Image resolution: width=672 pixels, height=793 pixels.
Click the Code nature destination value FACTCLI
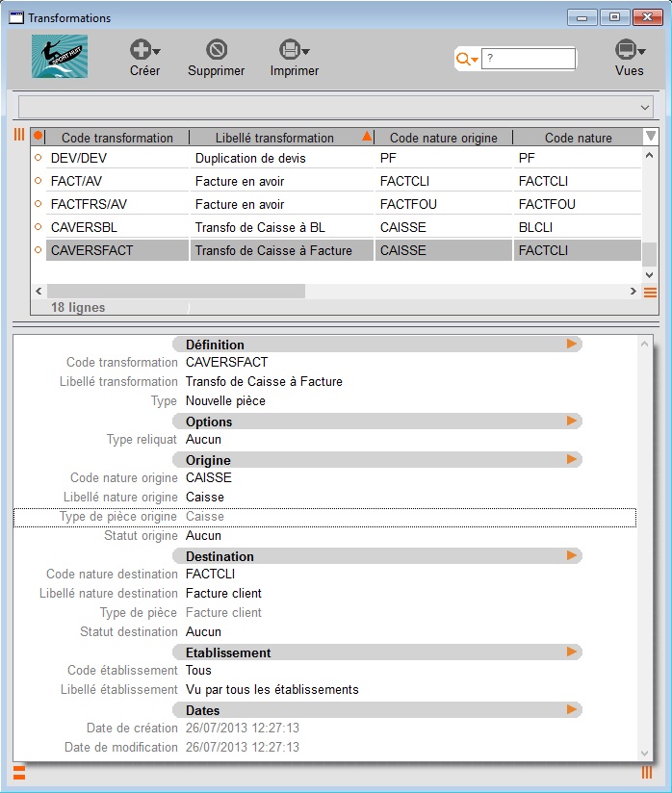[x=211, y=574]
